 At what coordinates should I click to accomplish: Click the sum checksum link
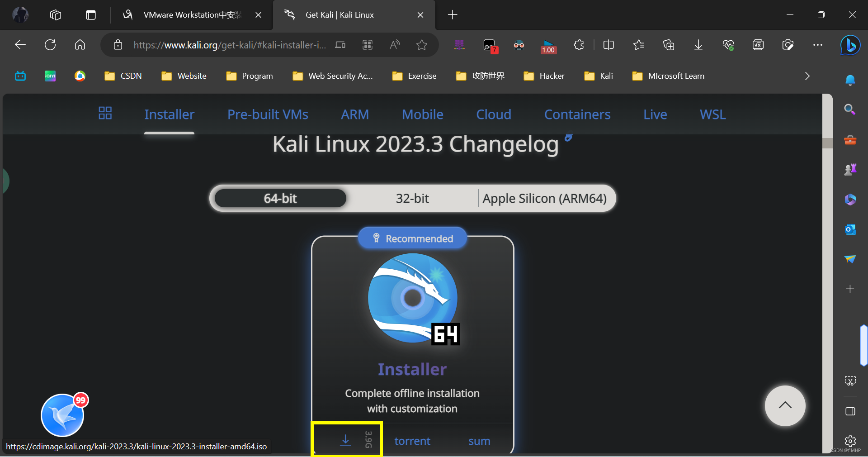(479, 441)
